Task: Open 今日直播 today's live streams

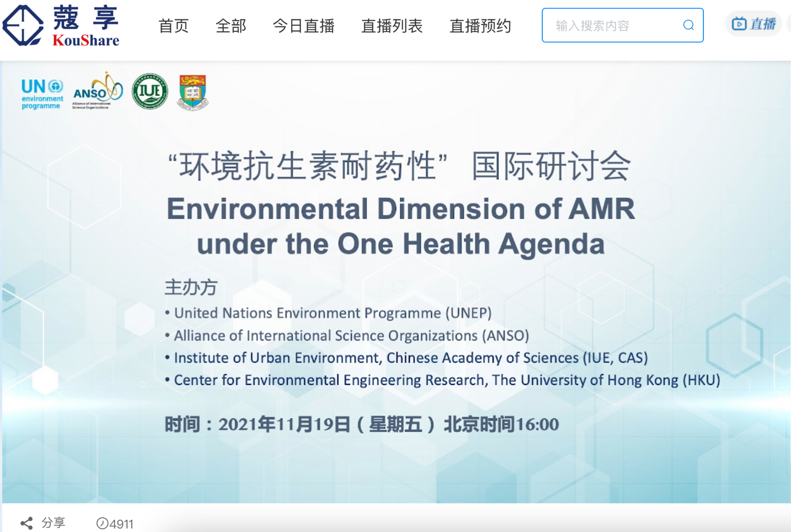Action: tap(303, 26)
